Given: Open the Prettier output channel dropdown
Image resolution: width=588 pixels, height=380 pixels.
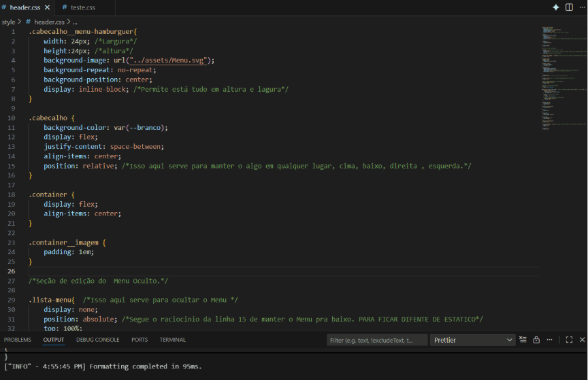Looking at the screenshot, I should coord(472,340).
